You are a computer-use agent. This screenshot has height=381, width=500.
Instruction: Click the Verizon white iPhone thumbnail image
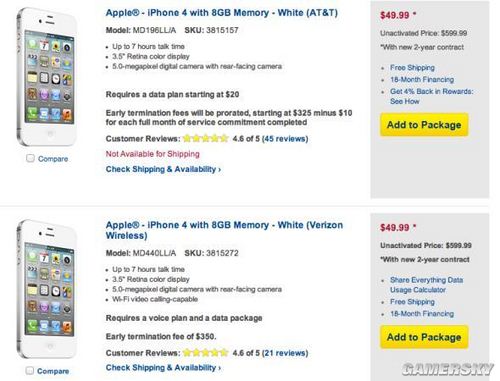click(47, 289)
